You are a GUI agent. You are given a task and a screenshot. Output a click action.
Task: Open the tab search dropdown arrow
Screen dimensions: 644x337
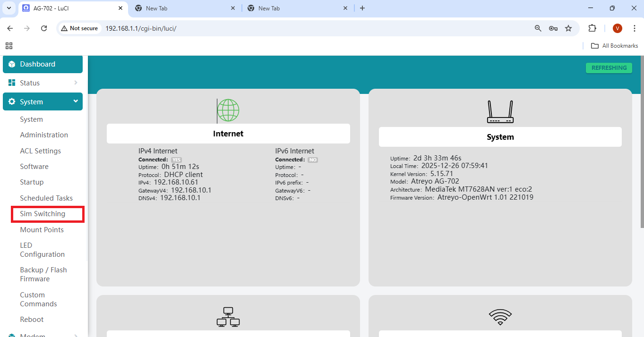coord(9,8)
